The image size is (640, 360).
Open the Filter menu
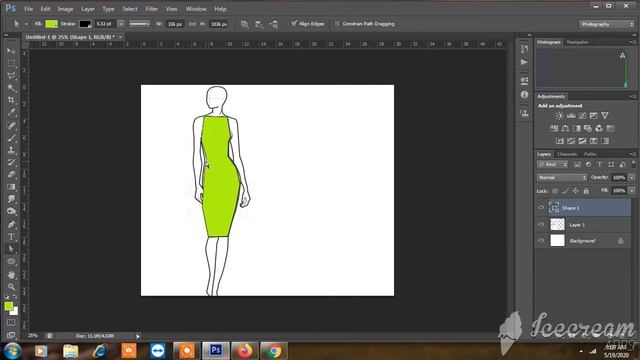151,9
